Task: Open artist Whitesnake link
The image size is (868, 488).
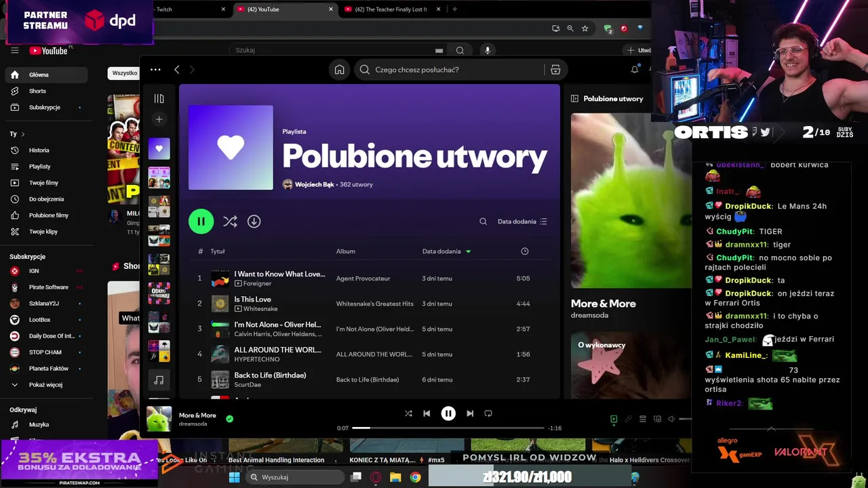Action: 260,308
